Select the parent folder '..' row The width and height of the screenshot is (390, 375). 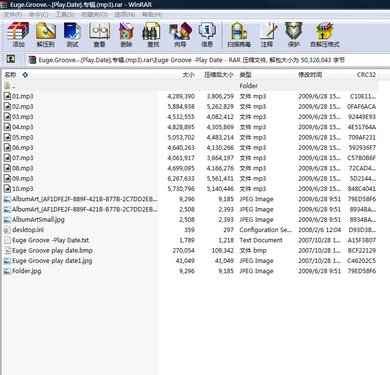pos(190,86)
